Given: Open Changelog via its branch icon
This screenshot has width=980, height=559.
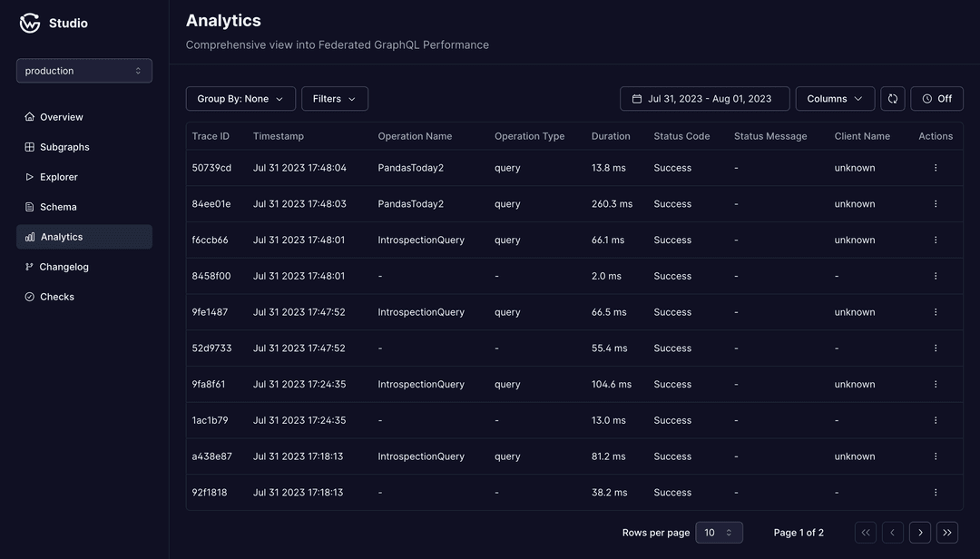Looking at the screenshot, I should coord(29,266).
